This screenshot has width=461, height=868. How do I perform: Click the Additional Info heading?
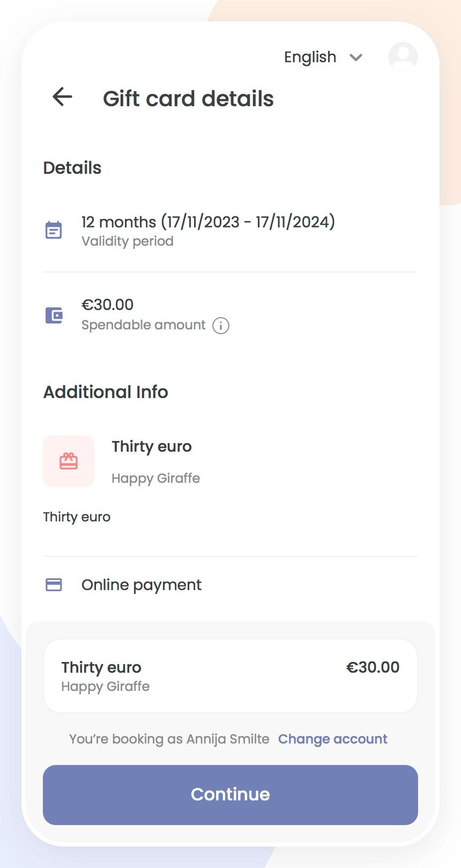(x=106, y=392)
